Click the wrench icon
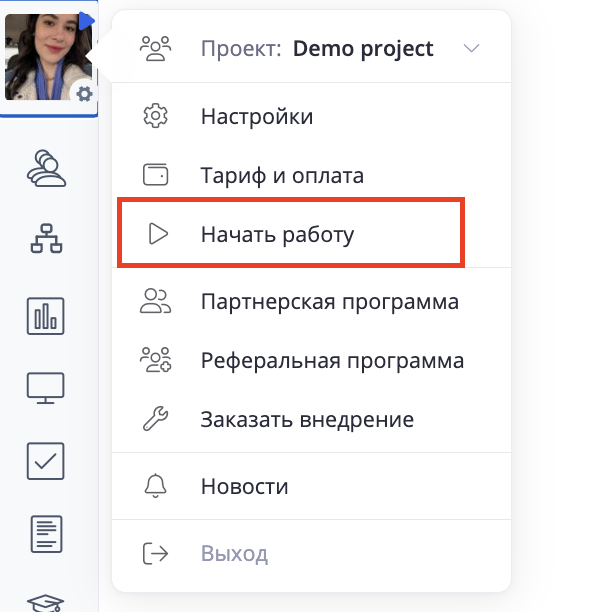Image resolution: width=590 pixels, height=612 pixels. [155, 418]
